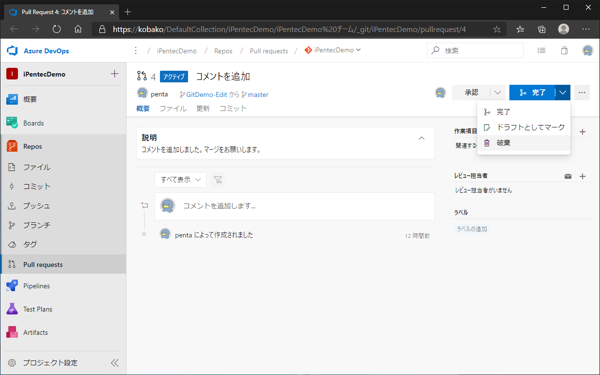Click ラベルの追加 add label button
Screen dimensions: 600x375
(x=472, y=229)
